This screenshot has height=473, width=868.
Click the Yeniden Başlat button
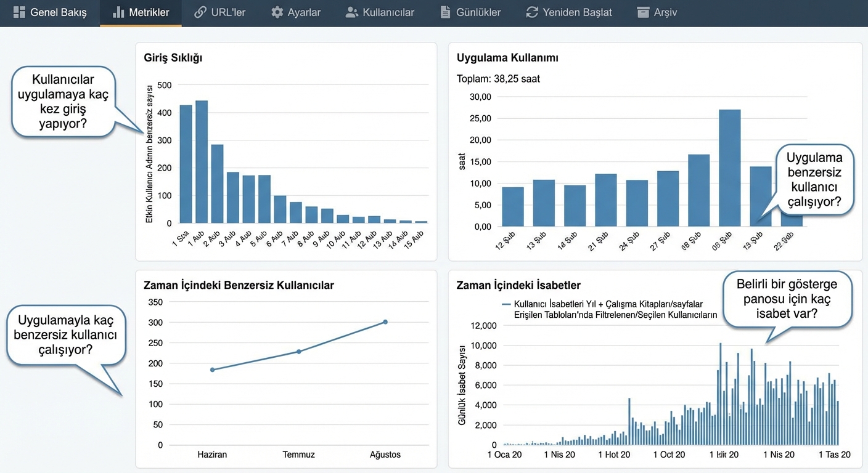coord(569,12)
